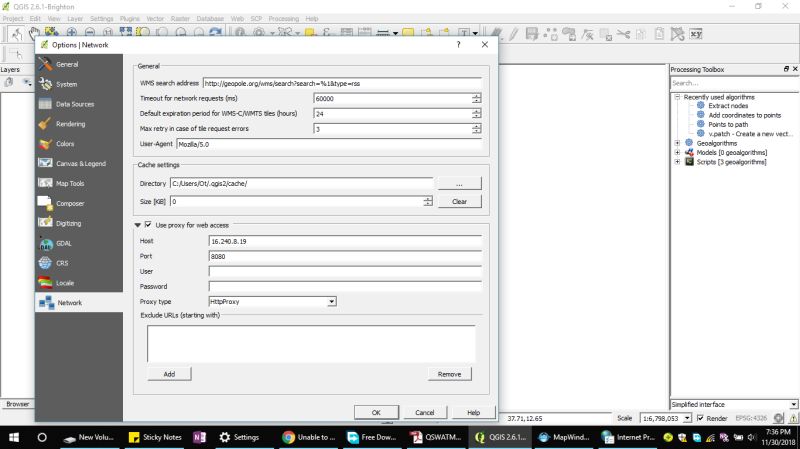Open Cortana search circle in taskbar
Viewport: 800px width, 449px height.
(42, 437)
